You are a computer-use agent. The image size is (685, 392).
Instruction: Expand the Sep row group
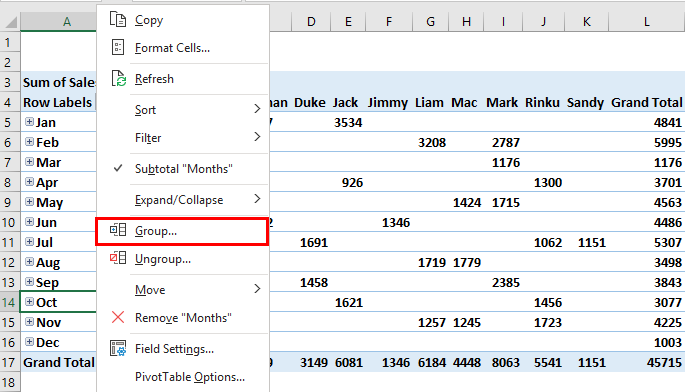tap(29, 282)
